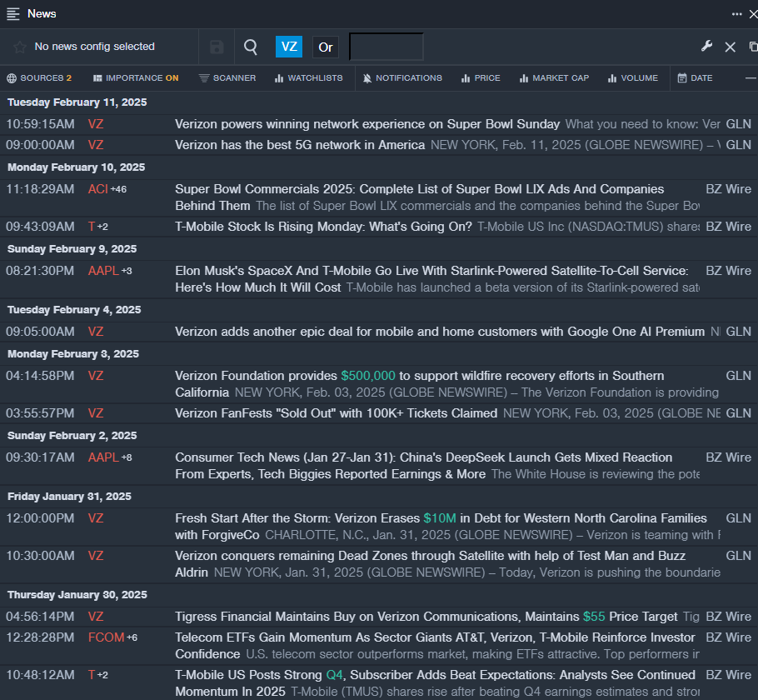Open Fresh Start After the Storm headline
Screen dimensions: 758x700
[x=441, y=527]
